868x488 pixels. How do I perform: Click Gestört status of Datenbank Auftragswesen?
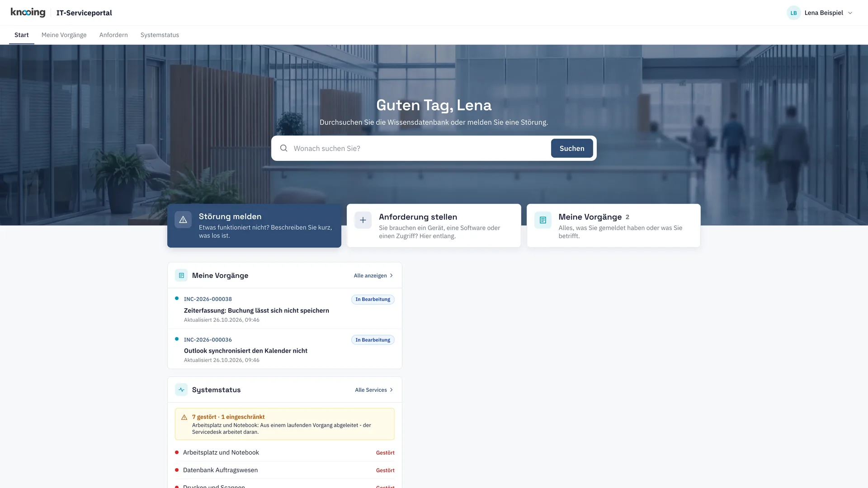pyautogui.click(x=385, y=470)
